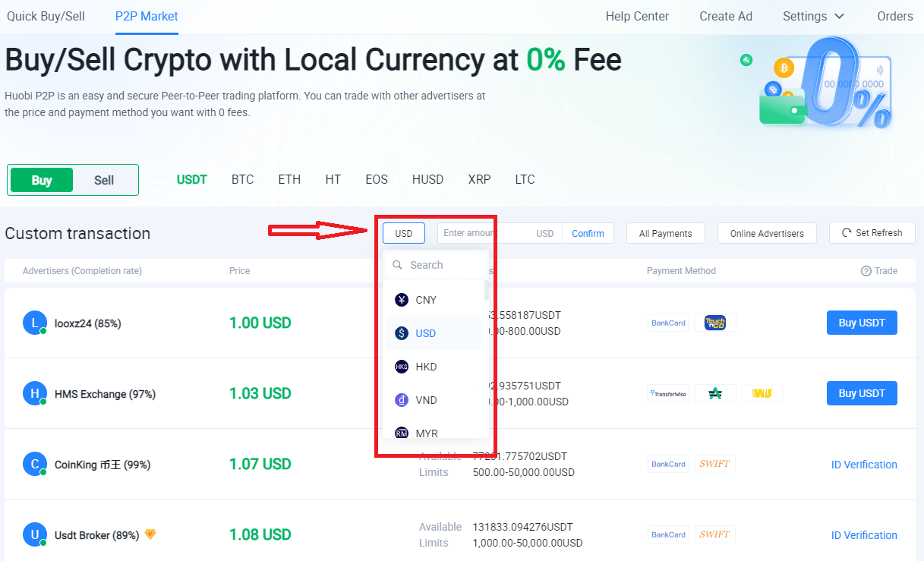
Task: Click the currency list scrollbar
Action: pyautogui.click(x=487, y=290)
